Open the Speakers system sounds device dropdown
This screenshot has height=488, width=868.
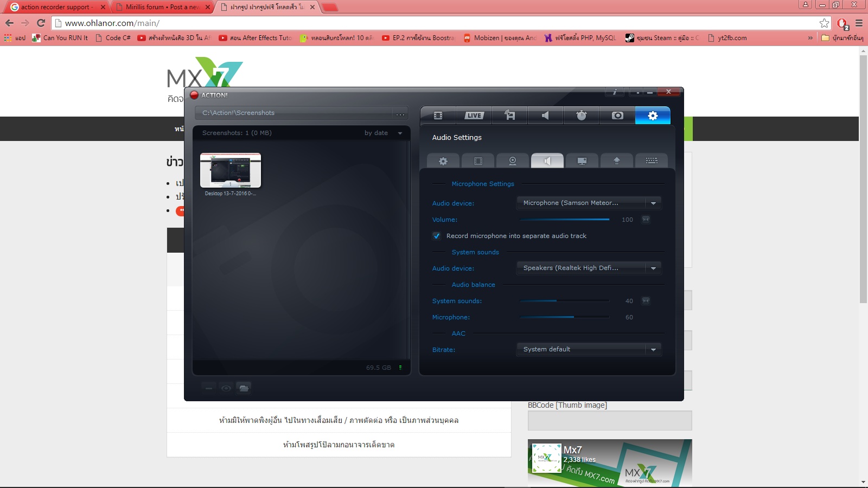click(x=589, y=268)
